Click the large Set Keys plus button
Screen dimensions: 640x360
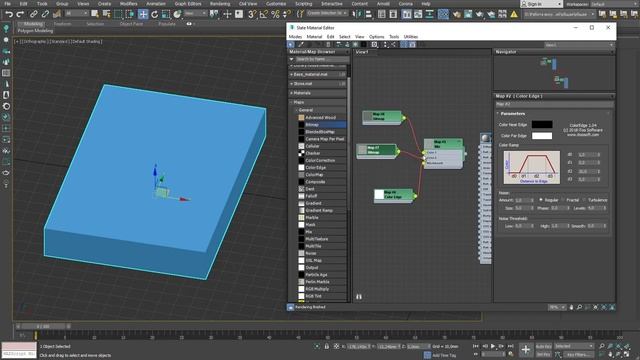pos(526,349)
